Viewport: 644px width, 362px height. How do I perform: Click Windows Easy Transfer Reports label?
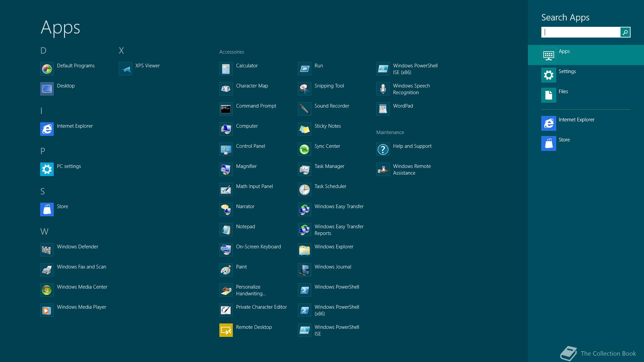tap(339, 230)
